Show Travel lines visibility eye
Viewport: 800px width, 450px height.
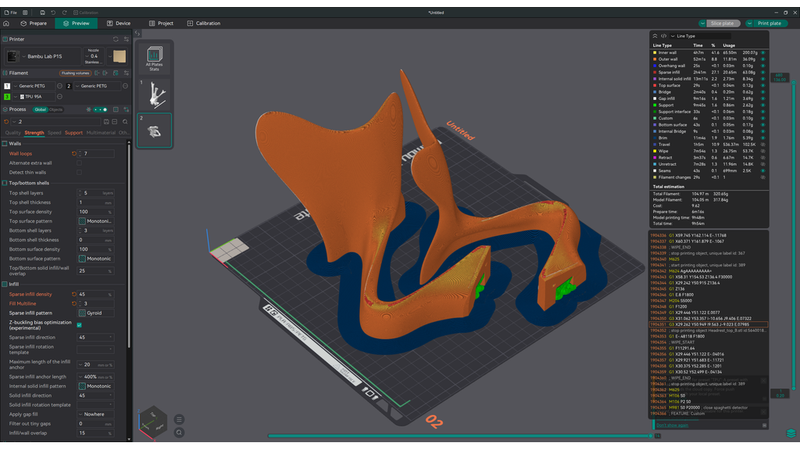(x=763, y=144)
